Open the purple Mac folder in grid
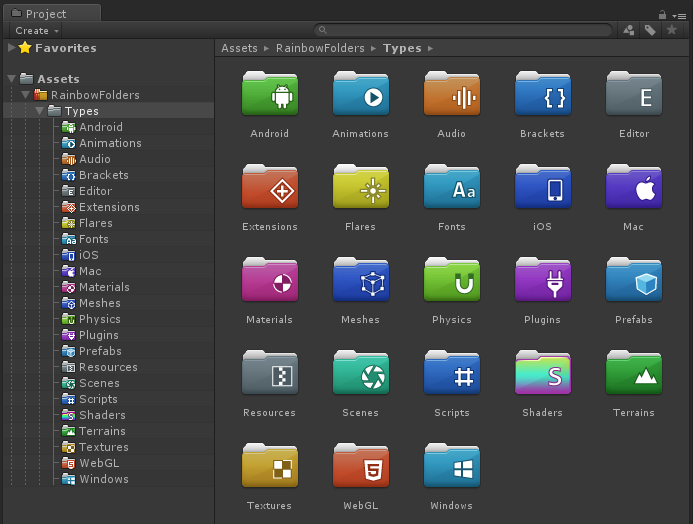 point(634,187)
